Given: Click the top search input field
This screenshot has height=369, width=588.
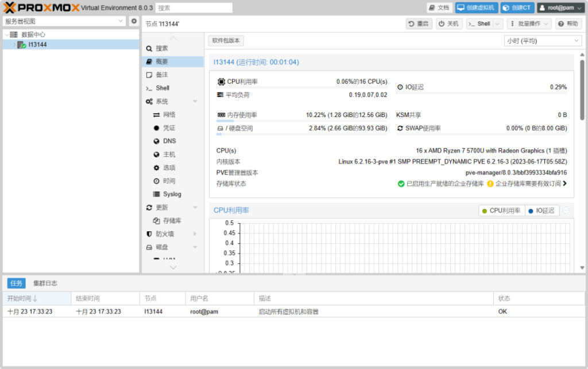Looking at the screenshot, I should pos(194,8).
